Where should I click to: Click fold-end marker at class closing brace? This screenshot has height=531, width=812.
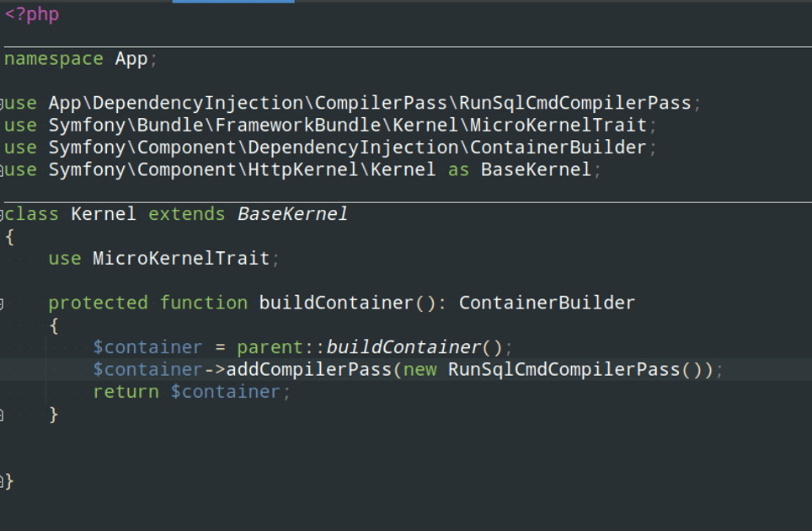point(3,482)
